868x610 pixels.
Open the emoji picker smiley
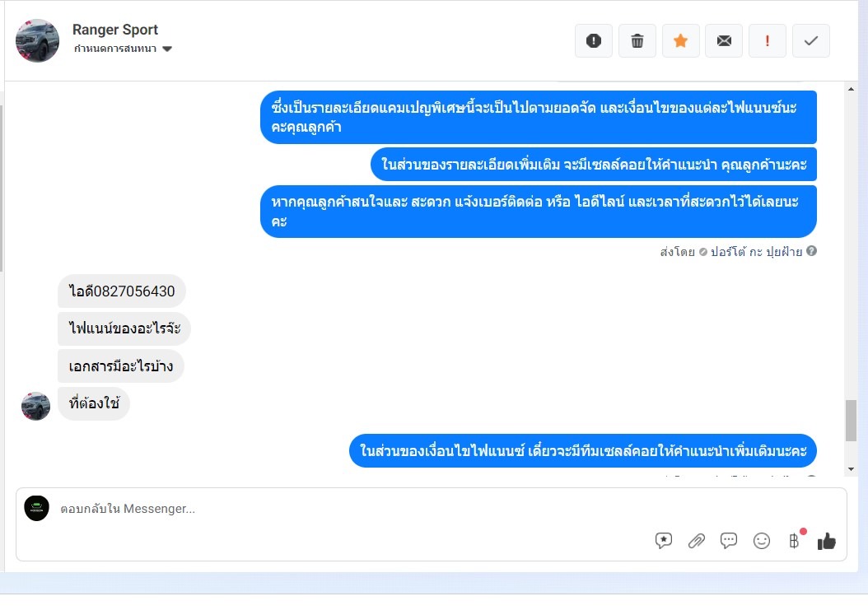[762, 541]
